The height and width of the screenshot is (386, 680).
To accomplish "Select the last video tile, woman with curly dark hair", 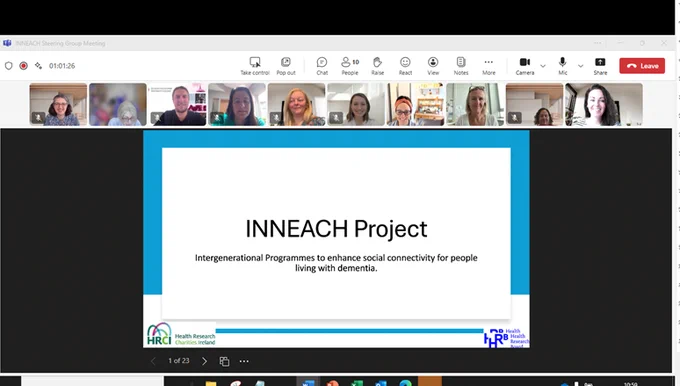I will pos(604,105).
